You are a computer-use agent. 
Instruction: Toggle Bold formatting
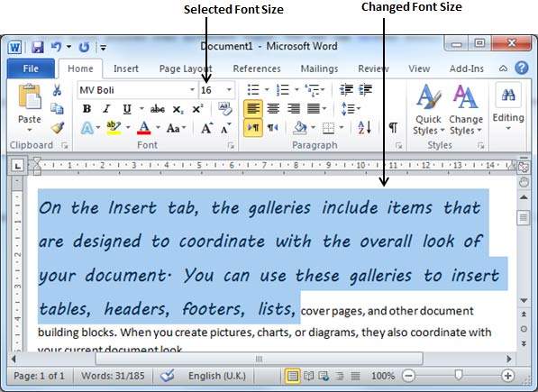click(x=87, y=109)
